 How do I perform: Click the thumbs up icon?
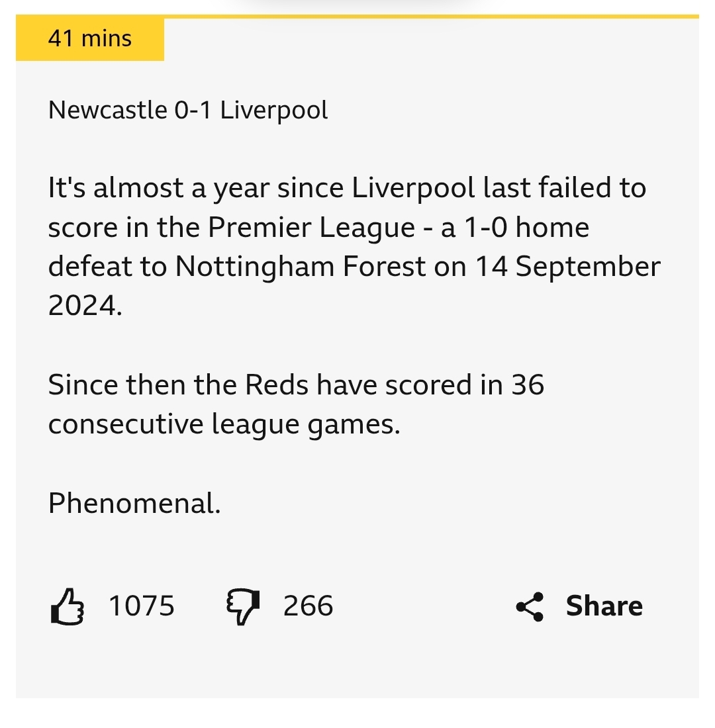(67, 606)
